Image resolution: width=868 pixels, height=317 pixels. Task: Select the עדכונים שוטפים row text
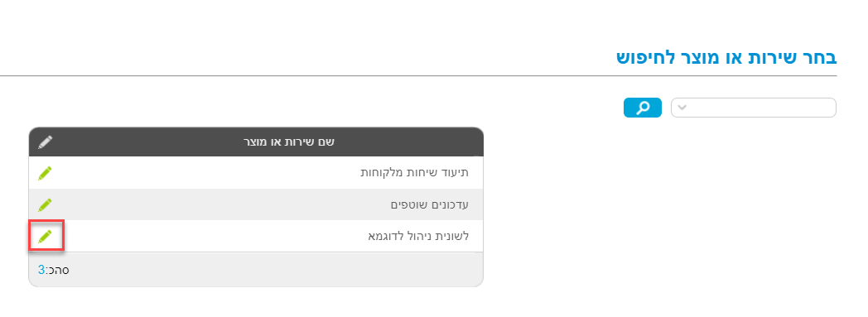(x=430, y=204)
